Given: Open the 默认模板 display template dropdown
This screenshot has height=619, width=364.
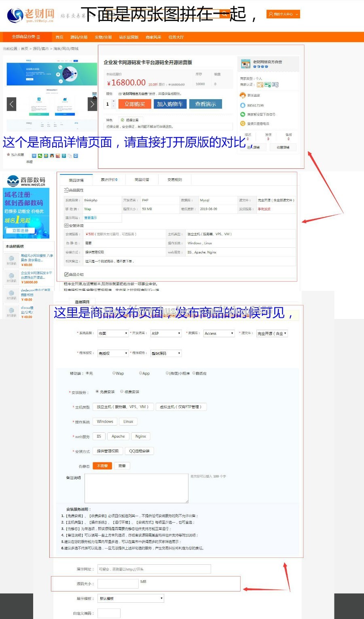Looking at the screenshot, I should (130, 598).
